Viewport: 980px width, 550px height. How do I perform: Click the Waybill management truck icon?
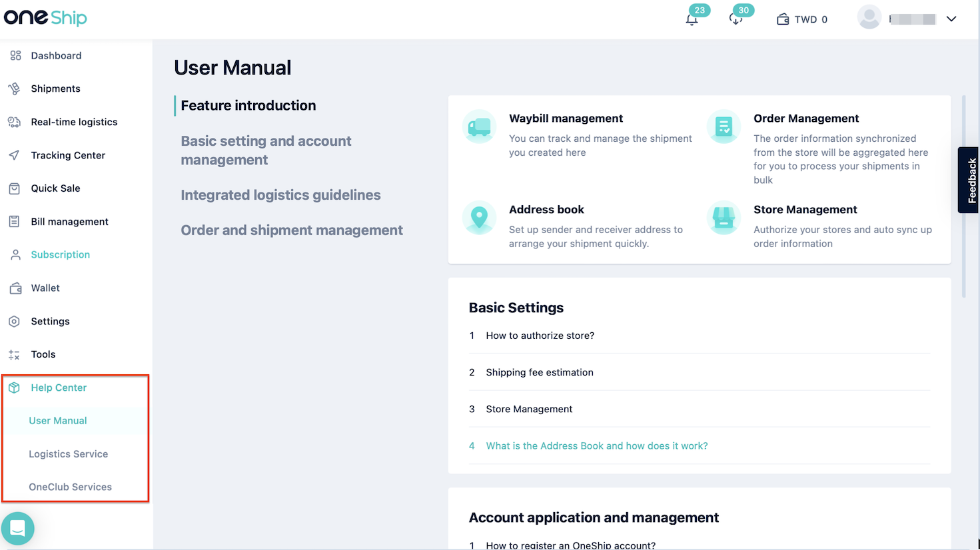point(479,127)
